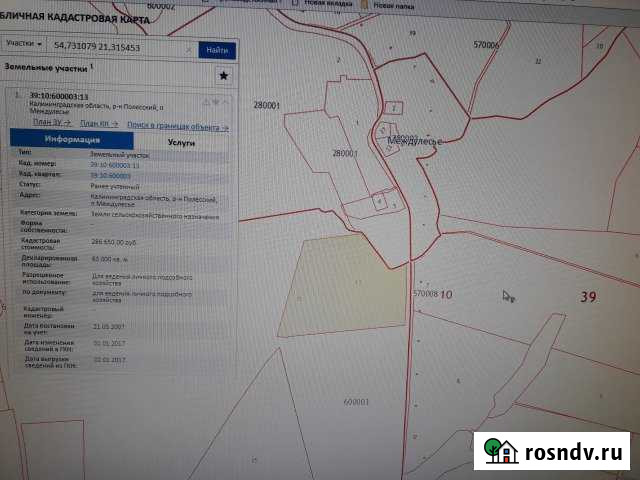Open the План КК link
The width and height of the screenshot is (640, 480).
(x=99, y=123)
